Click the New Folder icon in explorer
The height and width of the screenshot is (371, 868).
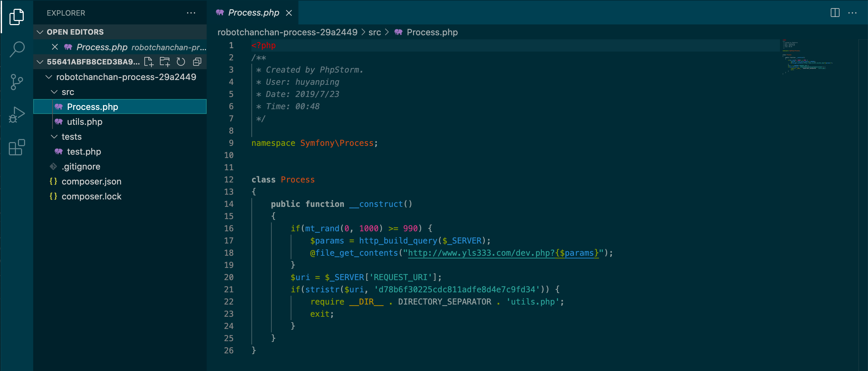[x=165, y=62]
